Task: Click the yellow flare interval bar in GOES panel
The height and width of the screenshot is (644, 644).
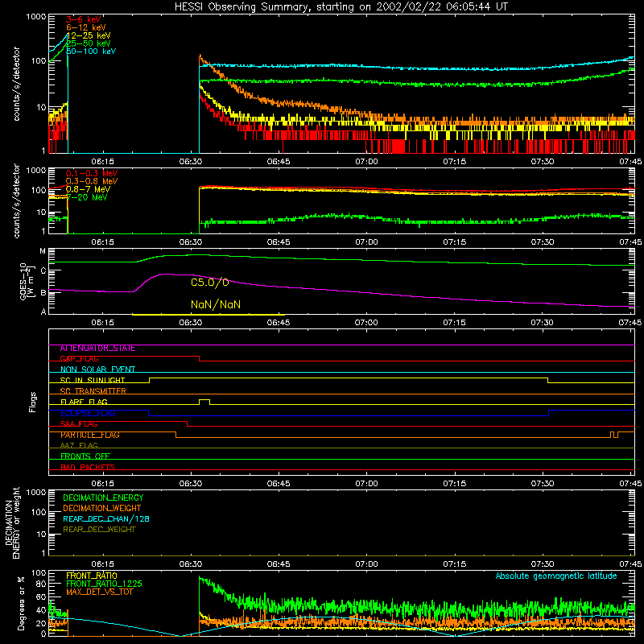Action: 208,315
